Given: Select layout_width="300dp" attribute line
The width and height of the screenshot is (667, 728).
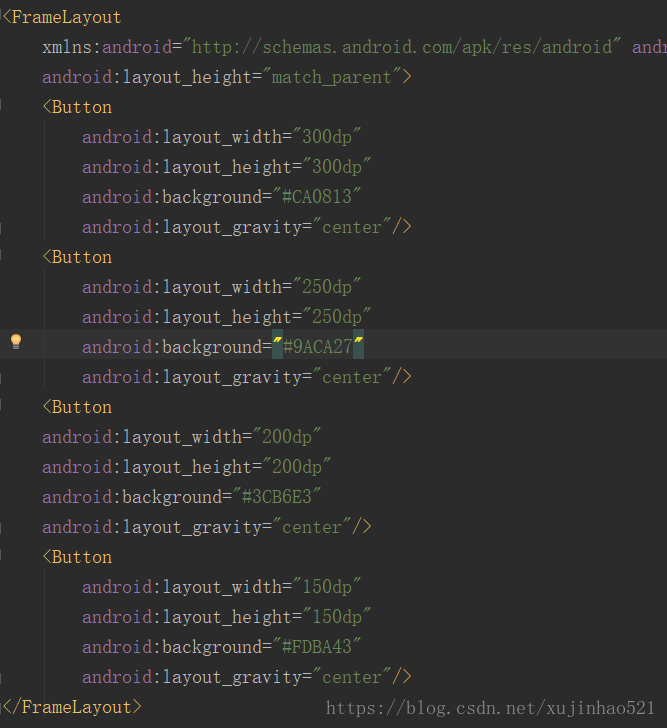Looking at the screenshot, I should click(221, 137).
